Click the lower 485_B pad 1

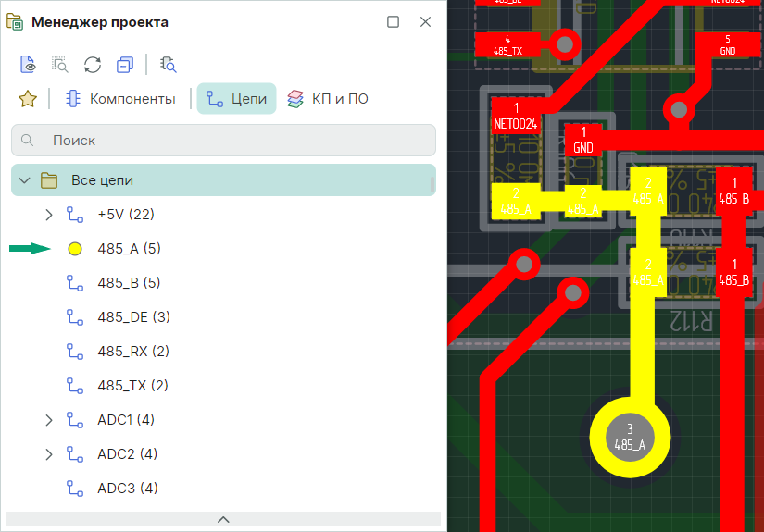(733, 272)
